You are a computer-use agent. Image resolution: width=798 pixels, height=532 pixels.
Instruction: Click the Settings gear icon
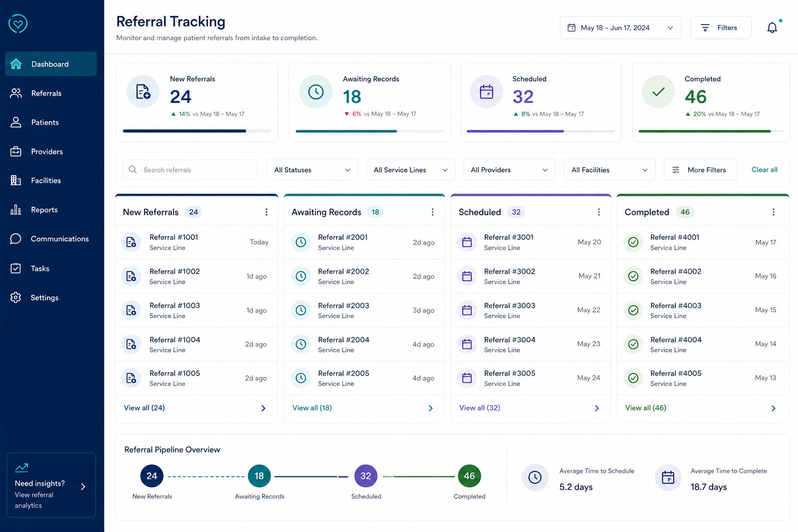(x=16, y=297)
